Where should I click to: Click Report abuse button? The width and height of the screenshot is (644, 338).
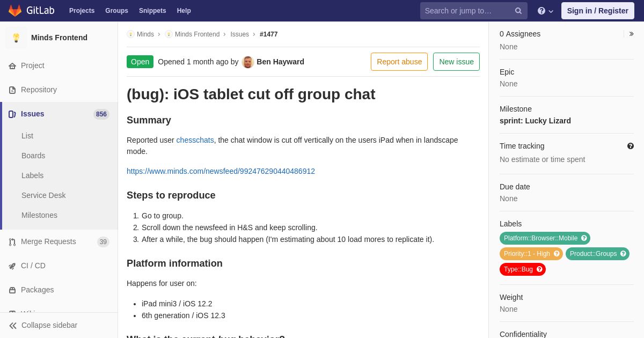point(399,62)
